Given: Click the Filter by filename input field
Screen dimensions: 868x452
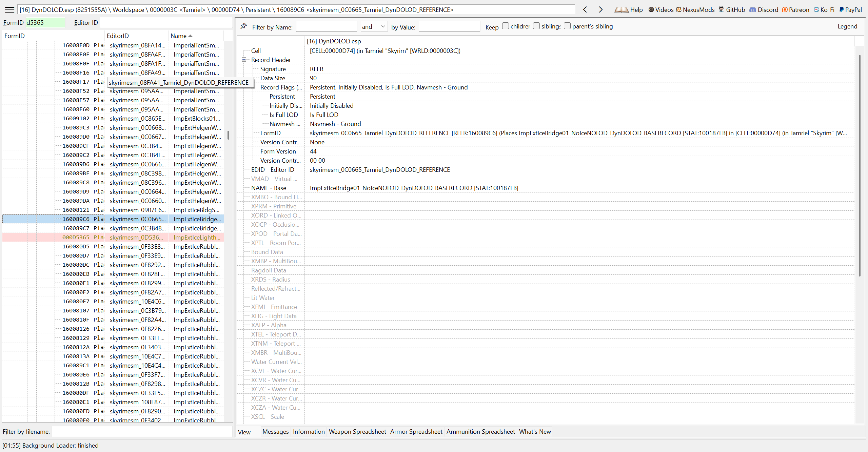Looking at the screenshot, I should [142, 432].
